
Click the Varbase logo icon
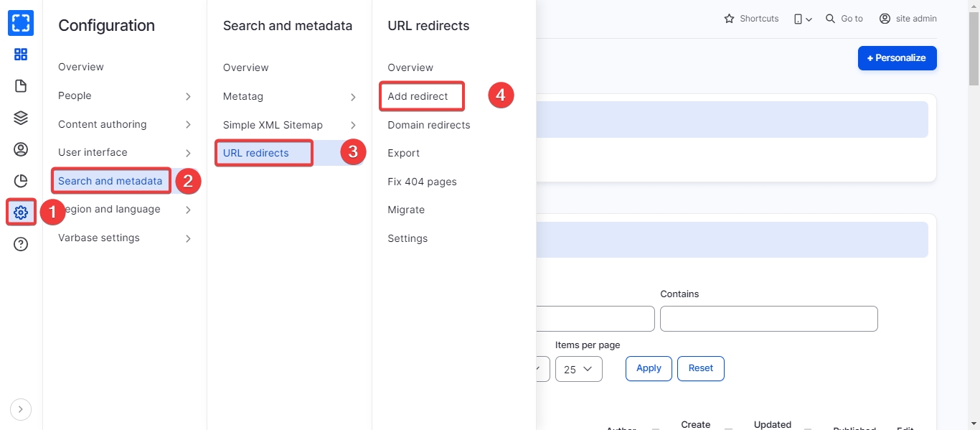click(x=21, y=23)
